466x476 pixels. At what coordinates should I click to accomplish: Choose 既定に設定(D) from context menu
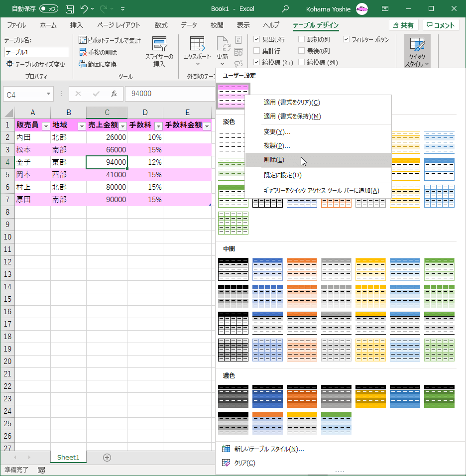click(x=318, y=175)
